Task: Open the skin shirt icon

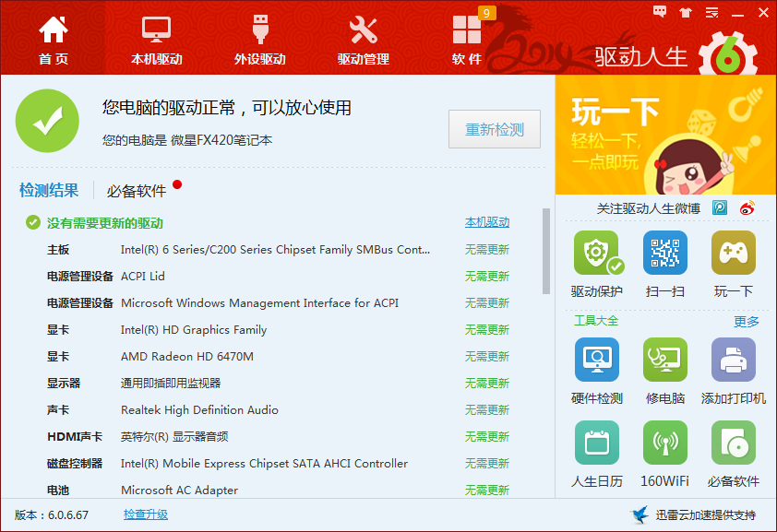Action: pyautogui.click(x=686, y=12)
